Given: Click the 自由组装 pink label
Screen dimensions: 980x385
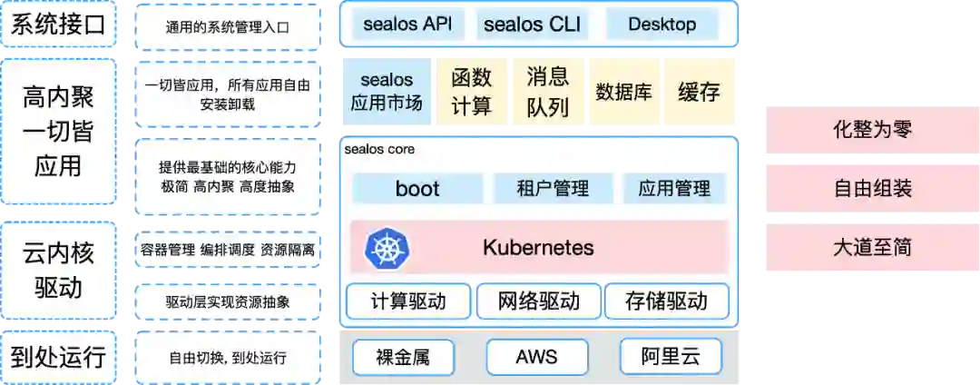Looking at the screenshot, I should coord(873,188).
